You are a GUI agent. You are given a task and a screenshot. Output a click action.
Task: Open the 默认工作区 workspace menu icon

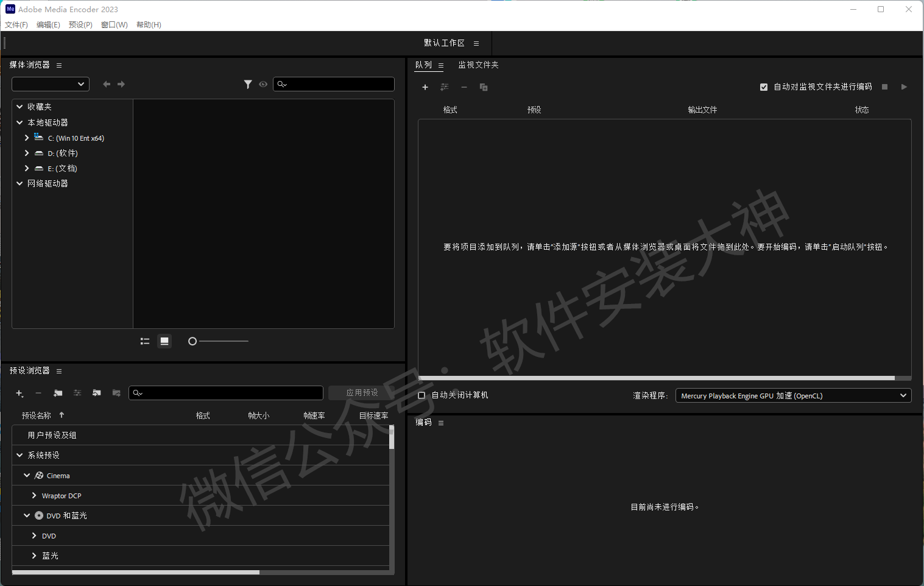coord(476,43)
